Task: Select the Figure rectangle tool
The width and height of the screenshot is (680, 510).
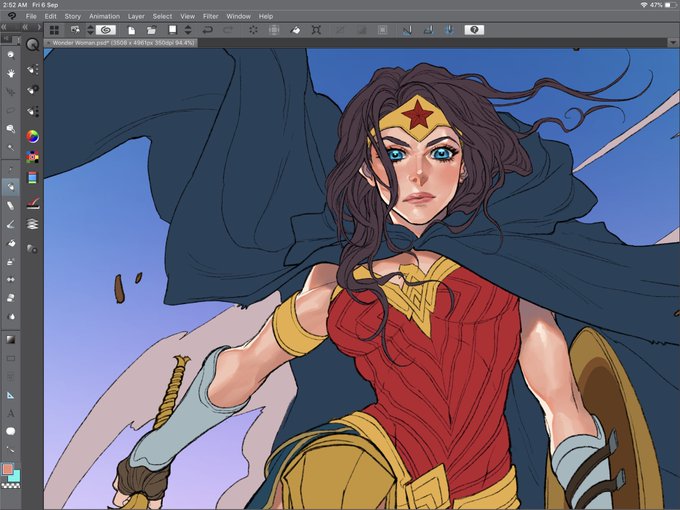Action: (11, 358)
